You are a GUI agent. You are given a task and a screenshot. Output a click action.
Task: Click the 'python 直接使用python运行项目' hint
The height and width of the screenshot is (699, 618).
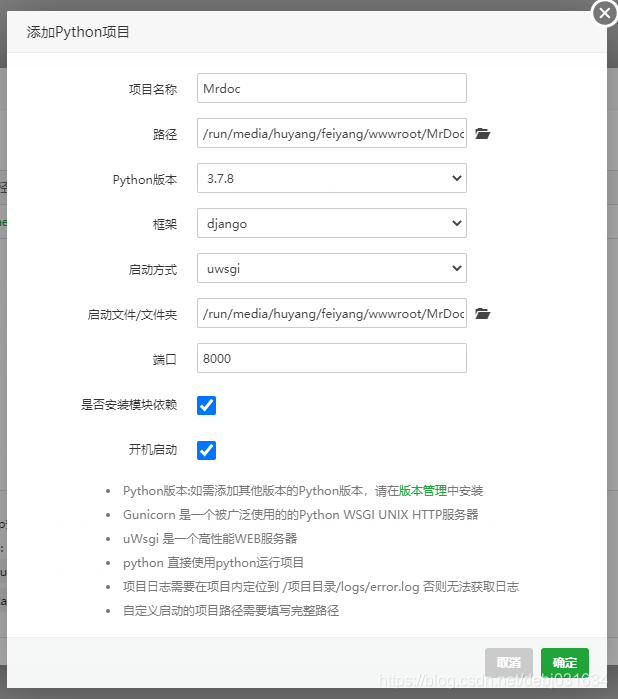tap(213, 563)
